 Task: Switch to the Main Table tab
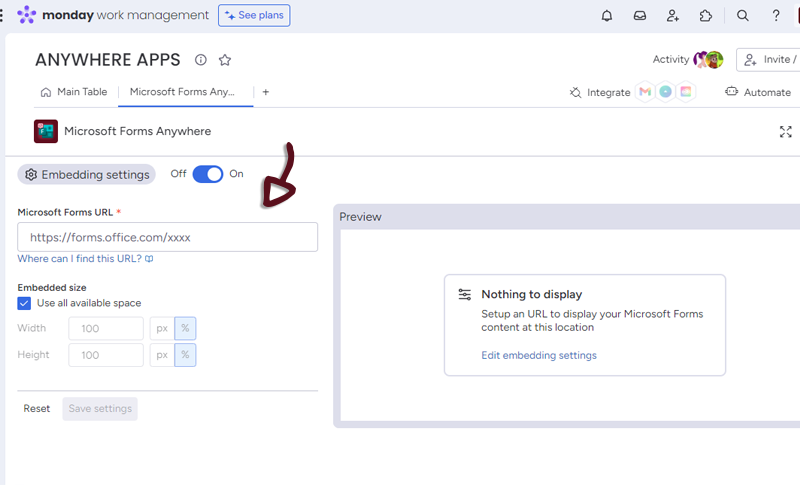click(73, 92)
